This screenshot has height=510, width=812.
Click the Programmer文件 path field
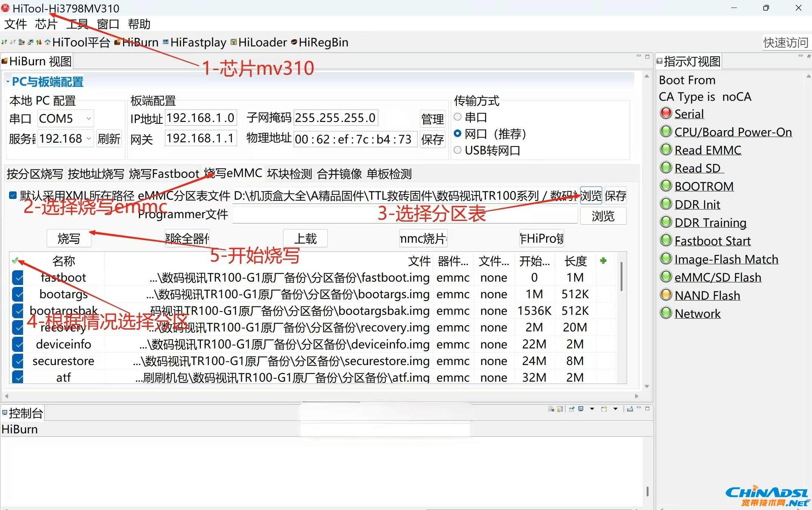tap(405, 215)
